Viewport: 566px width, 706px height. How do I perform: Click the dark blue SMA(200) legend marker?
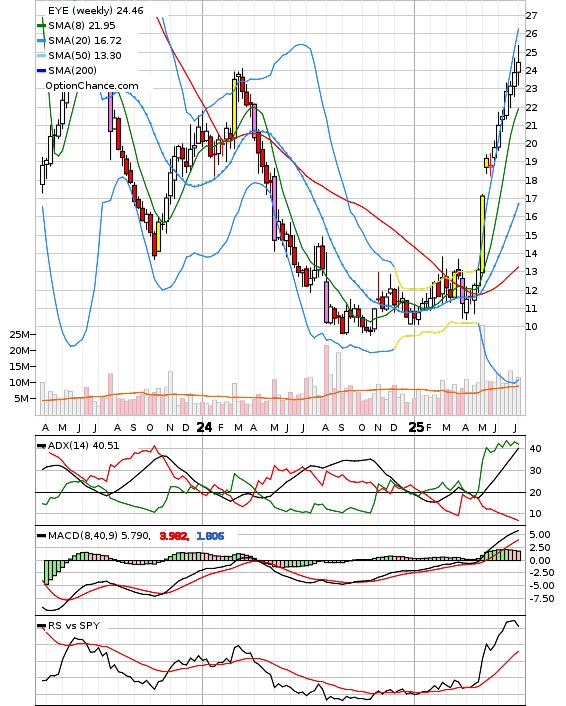41,71
